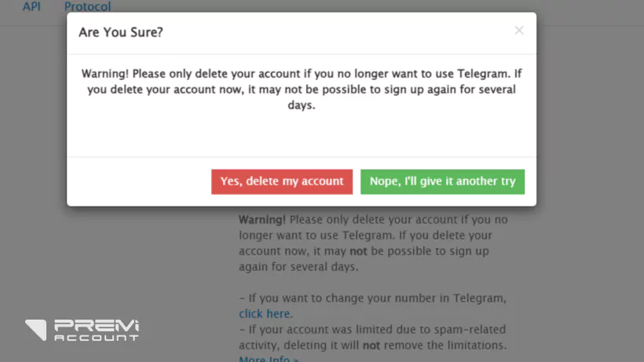
Task: Click the dimmed backdrop right of the dialog
Action: (589, 157)
